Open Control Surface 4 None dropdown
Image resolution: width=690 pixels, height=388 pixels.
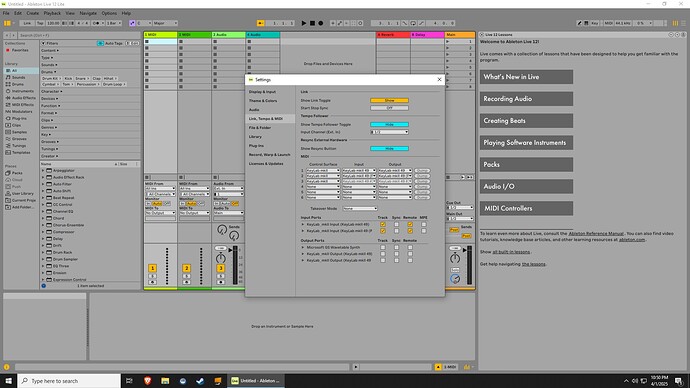(323, 187)
